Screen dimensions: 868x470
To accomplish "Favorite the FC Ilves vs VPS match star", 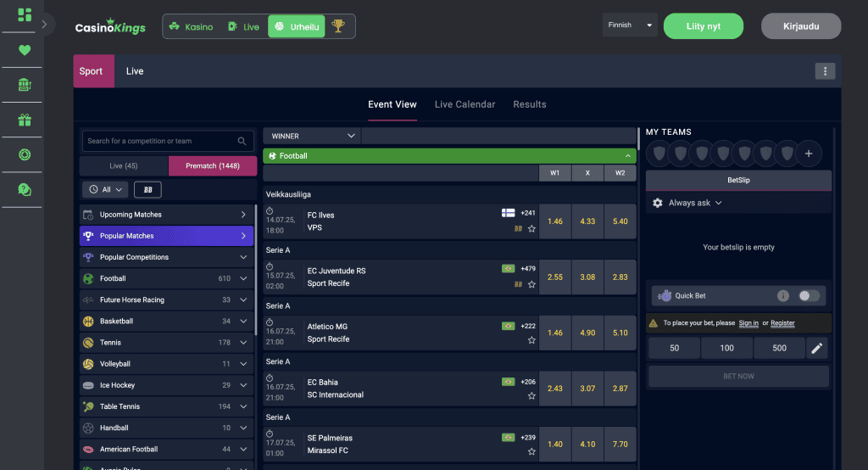I will pos(531,228).
